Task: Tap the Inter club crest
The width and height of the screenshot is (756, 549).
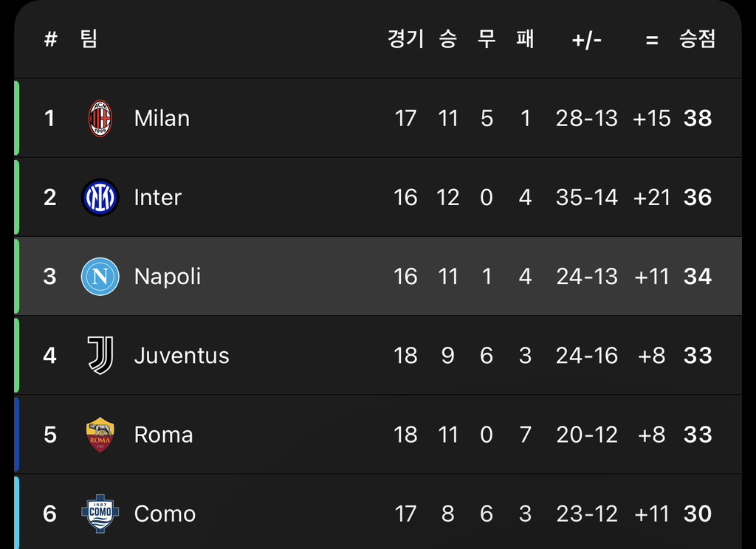Action: click(100, 198)
